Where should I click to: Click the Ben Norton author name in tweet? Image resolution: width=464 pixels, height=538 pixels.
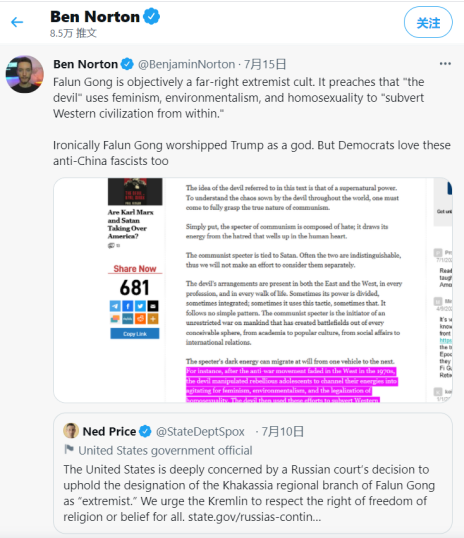pyautogui.click(x=85, y=64)
